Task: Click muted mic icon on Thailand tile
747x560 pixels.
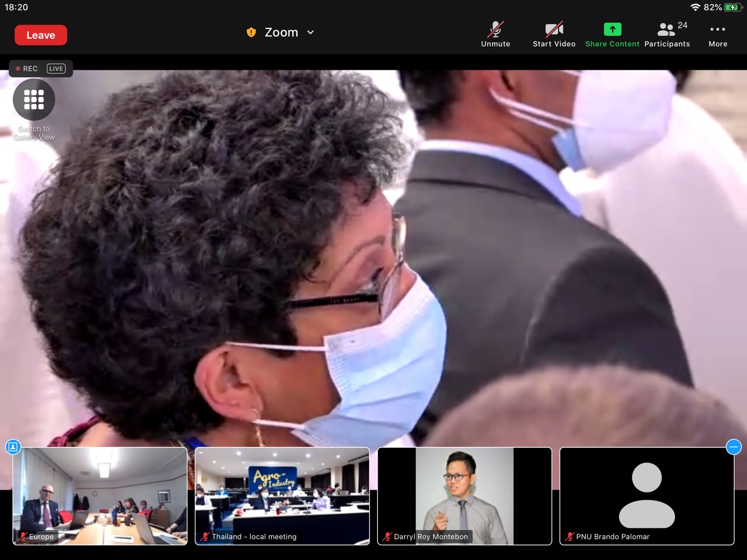Action: 205,536
